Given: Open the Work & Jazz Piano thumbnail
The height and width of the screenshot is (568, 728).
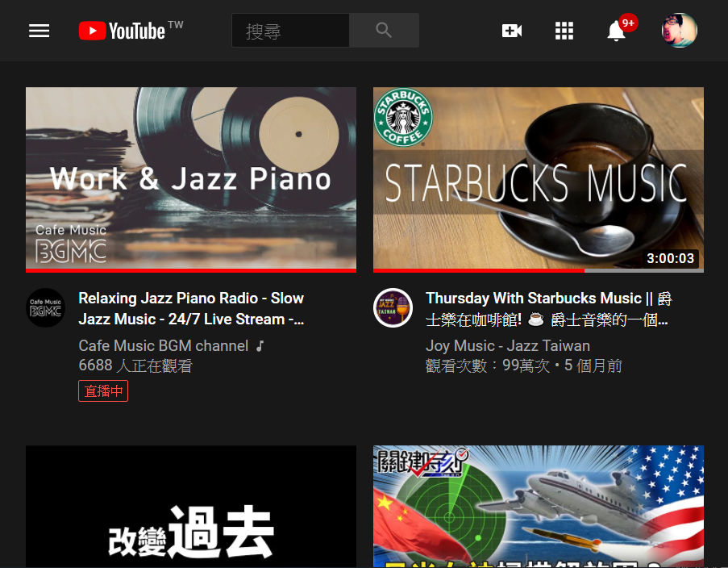Looking at the screenshot, I should pos(191,179).
